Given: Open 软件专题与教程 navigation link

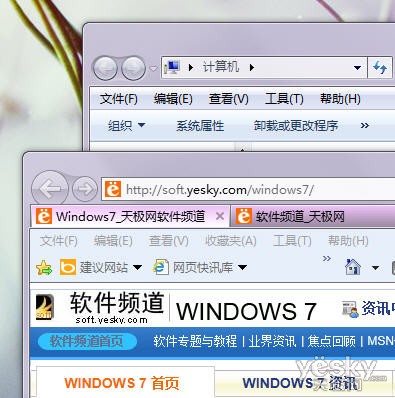Looking at the screenshot, I should pyautogui.click(x=195, y=341).
